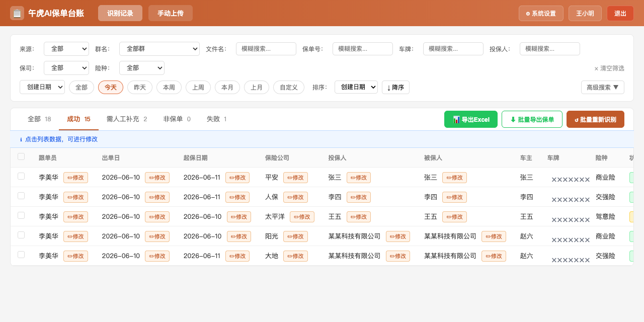This screenshot has height=322, width=644.
Task: Select the 失败 1 tab
Action: (x=216, y=119)
